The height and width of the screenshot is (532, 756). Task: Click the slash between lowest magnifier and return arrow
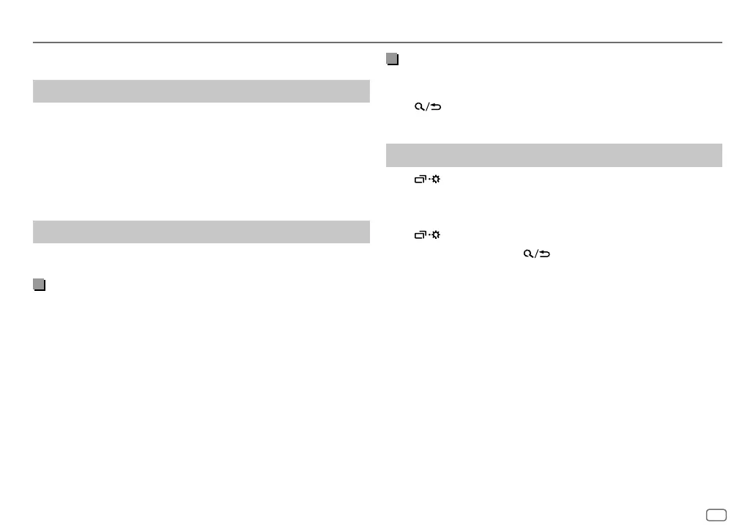tap(535, 254)
